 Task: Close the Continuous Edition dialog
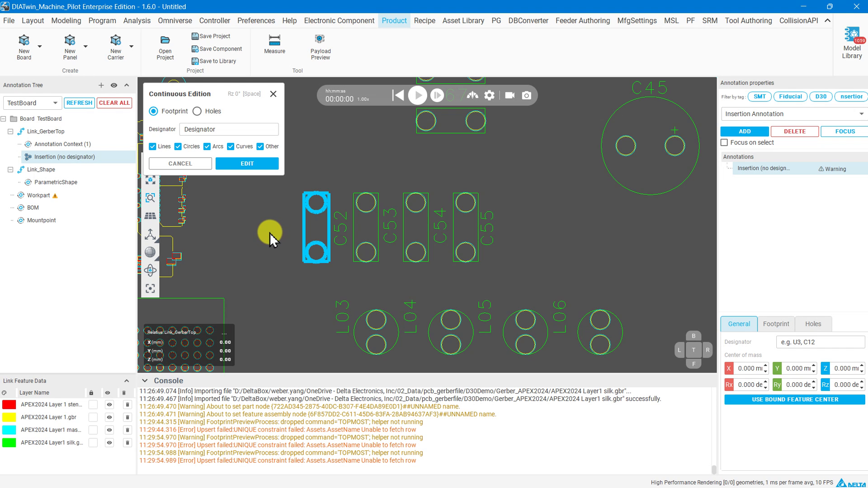[x=273, y=94]
